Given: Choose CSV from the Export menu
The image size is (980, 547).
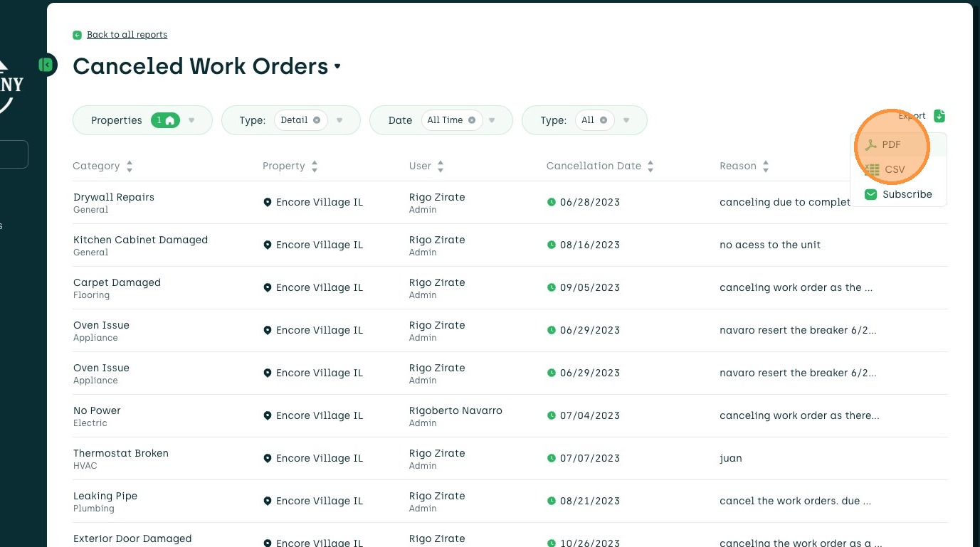Looking at the screenshot, I should click(898, 170).
